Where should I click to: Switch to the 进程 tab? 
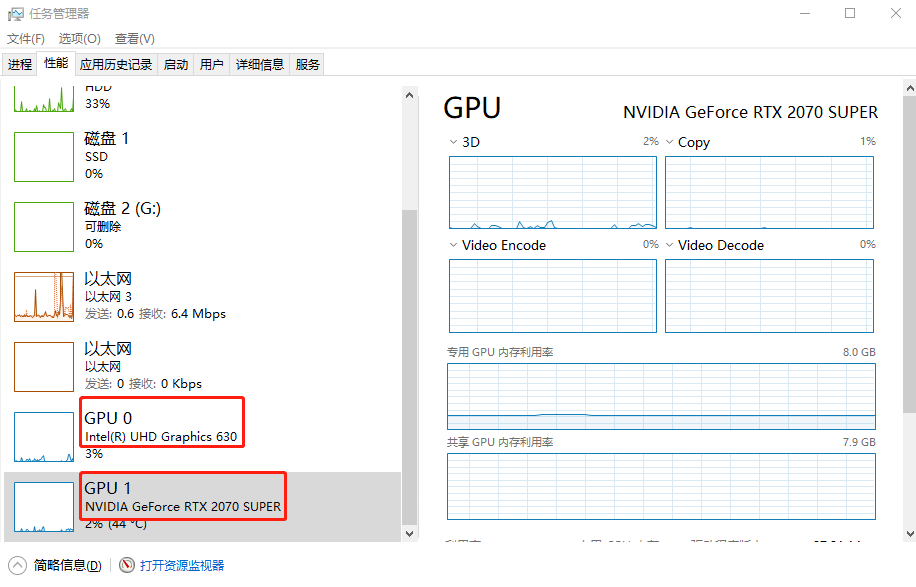click(20, 64)
